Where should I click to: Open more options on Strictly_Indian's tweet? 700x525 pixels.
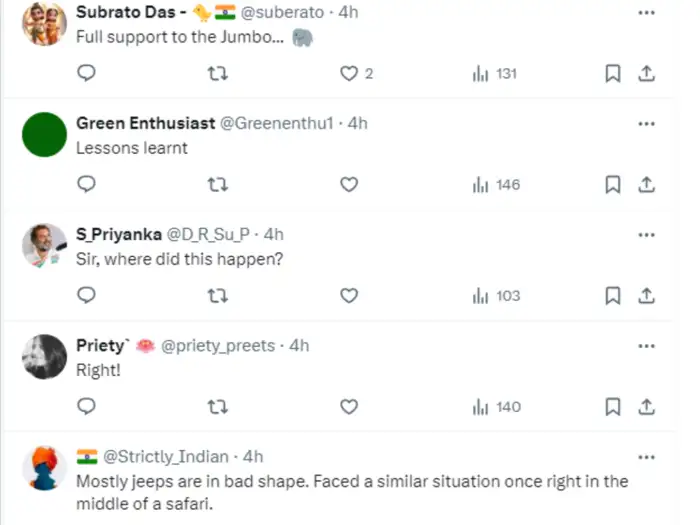tap(646, 456)
